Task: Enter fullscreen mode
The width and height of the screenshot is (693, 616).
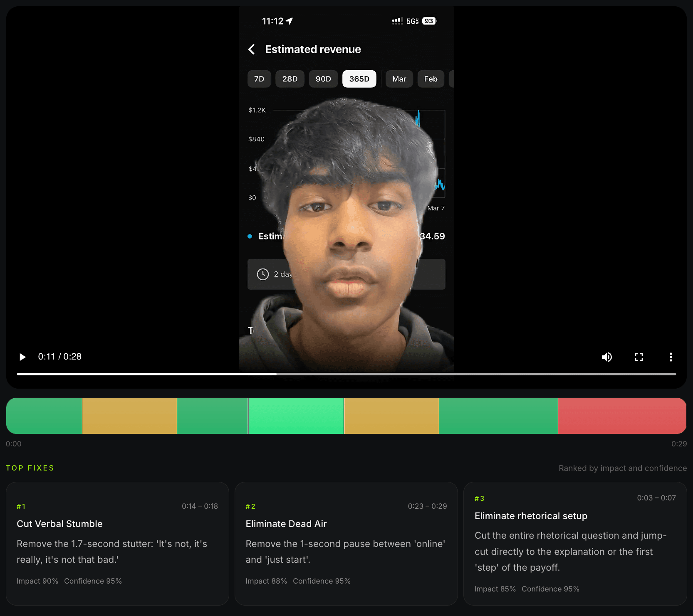Action: [x=639, y=357]
